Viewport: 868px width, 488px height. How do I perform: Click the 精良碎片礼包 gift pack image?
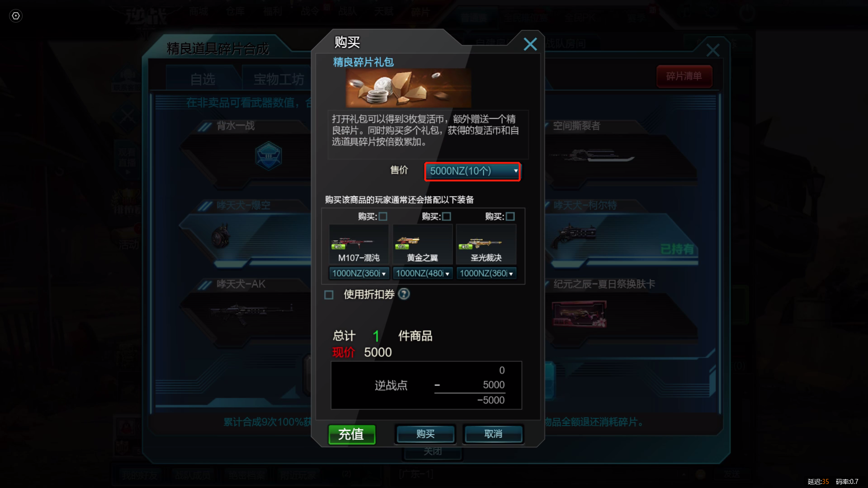(408, 88)
